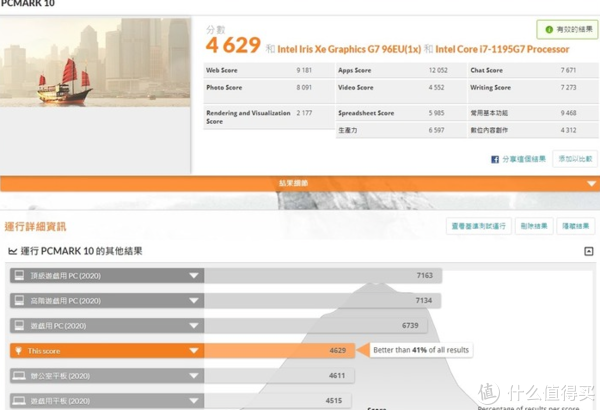This screenshot has height=410, width=600.
Task: Click the 4515 score bar
Action: pos(277,401)
